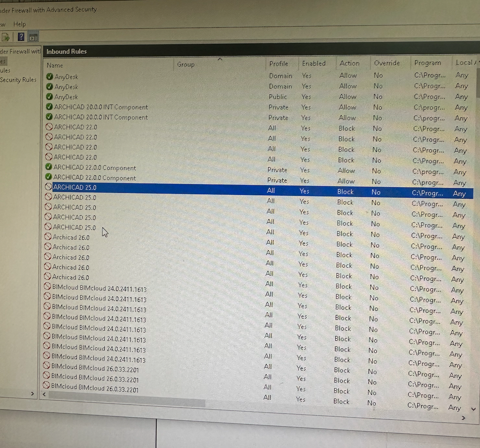Open Security Rules in the left tree

click(18, 80)
